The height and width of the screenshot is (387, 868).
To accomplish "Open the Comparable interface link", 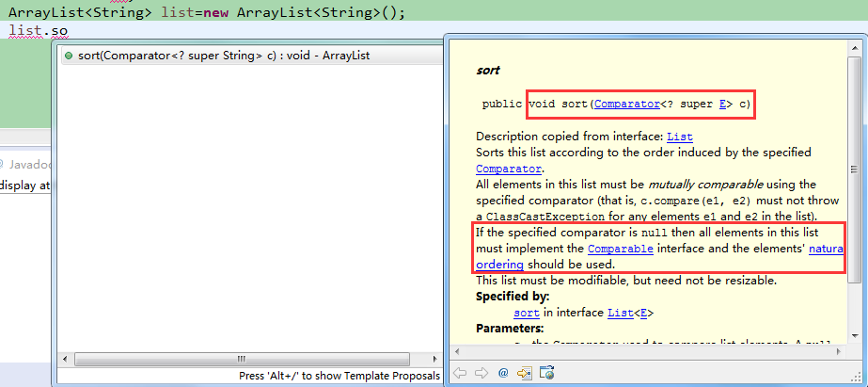I will [621, 249].
